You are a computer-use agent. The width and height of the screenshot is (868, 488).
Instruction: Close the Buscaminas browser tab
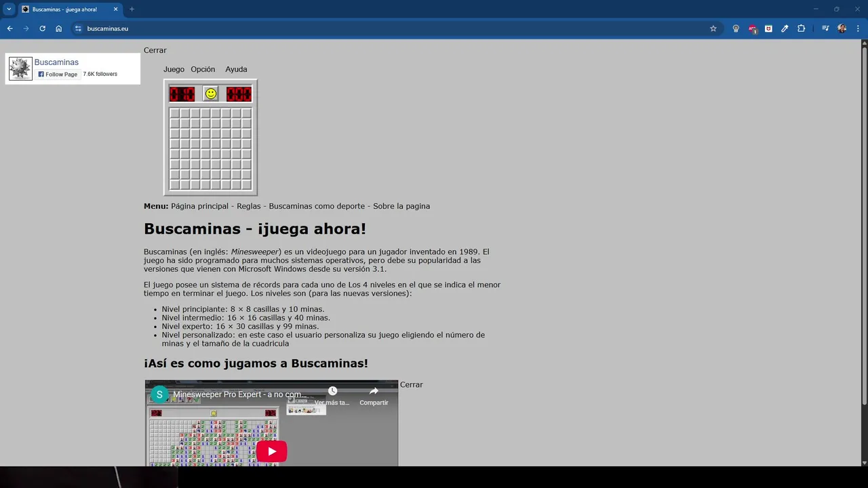115,9
